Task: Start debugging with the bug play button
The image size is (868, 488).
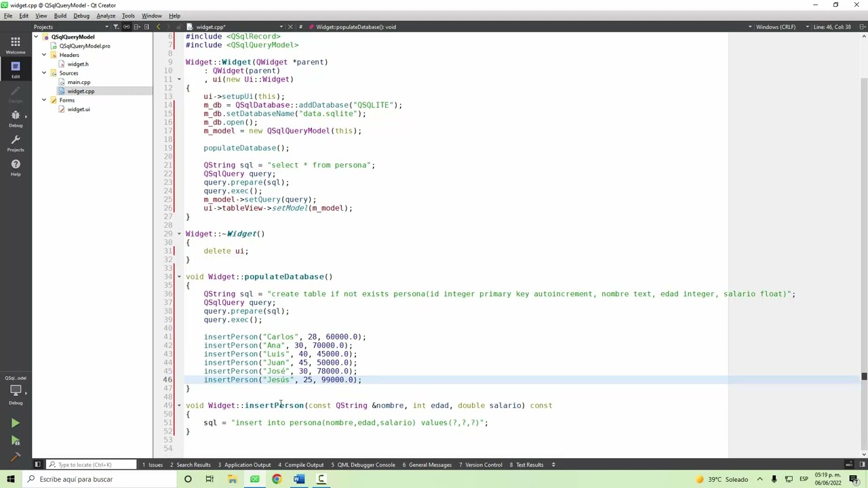Action: (x=15, y=441)
